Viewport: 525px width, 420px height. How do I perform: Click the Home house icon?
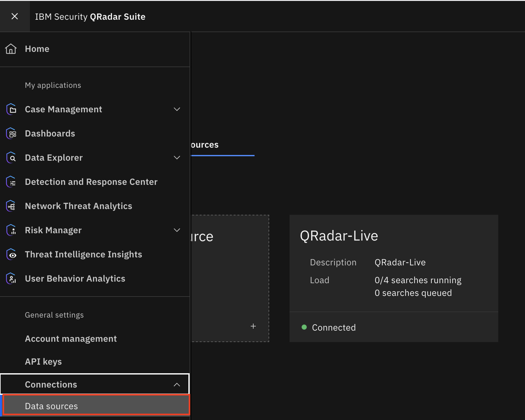coord(11,49)
